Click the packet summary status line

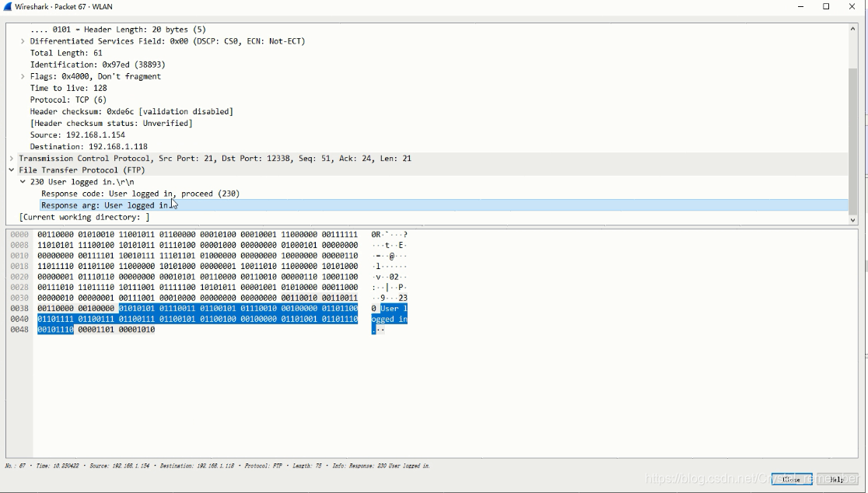click(217, 466)
